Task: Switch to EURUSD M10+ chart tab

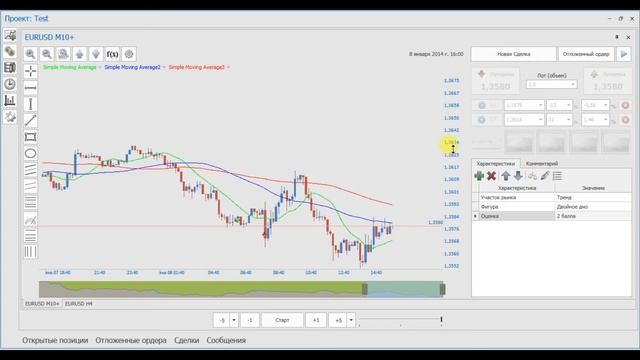Action: coord(42,304)
